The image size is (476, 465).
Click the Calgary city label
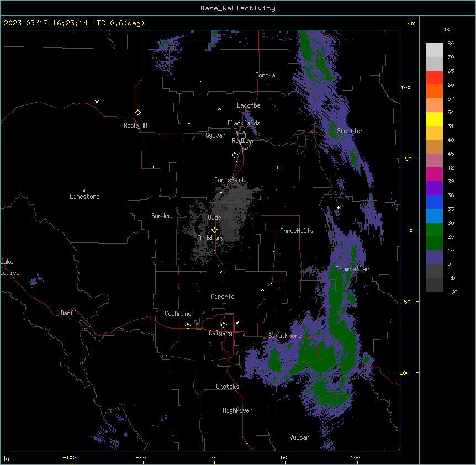(x=221, y=333)
